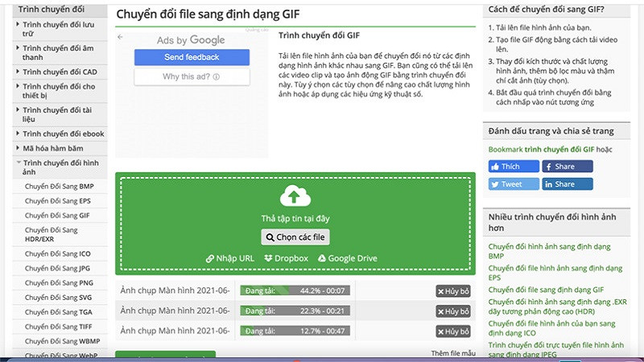The image size is (644, 362).
Task: Click LinkedIn Share button
Action: tap(568, 184)
